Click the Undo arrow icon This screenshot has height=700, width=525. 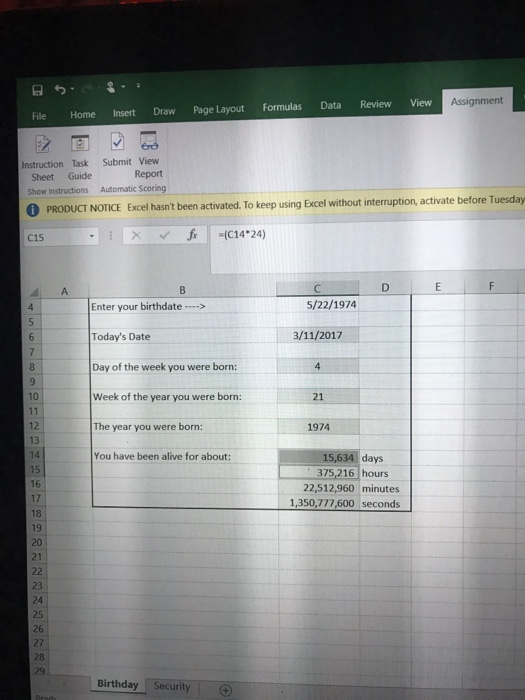[60, 89]
